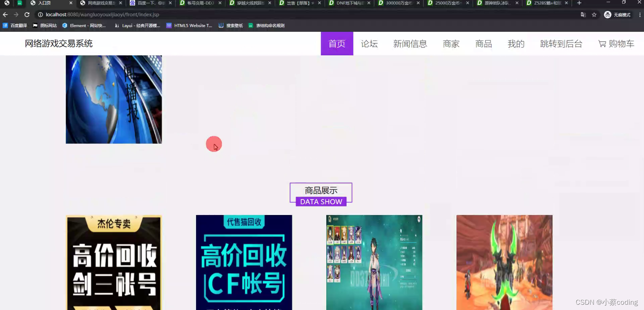Open the 图标网站 bookmark
Image resolution: width=644 pixels, height=310 pixels.
point(45,26)
